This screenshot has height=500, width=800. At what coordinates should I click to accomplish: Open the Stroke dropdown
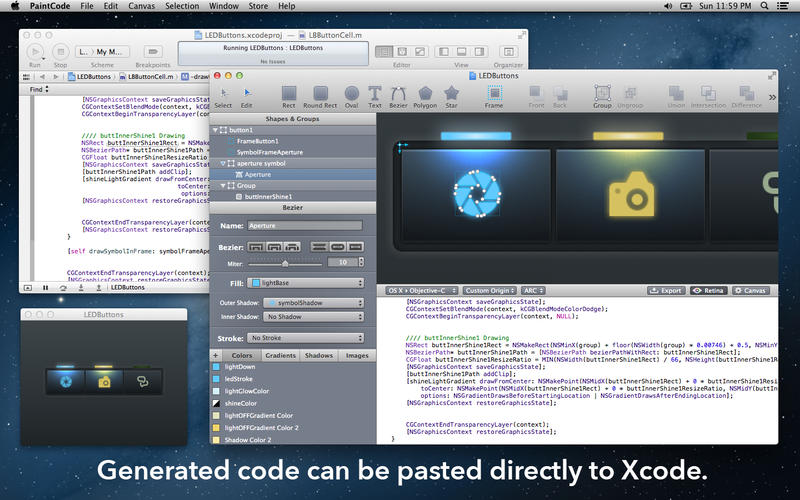pyautogui.click(x=303, y=338)
